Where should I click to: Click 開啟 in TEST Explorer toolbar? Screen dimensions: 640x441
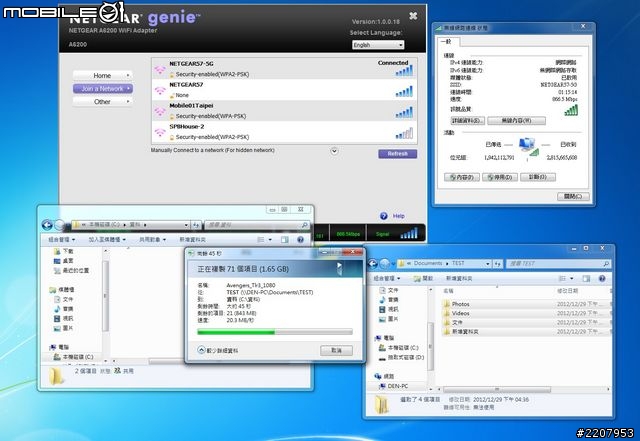423,278
